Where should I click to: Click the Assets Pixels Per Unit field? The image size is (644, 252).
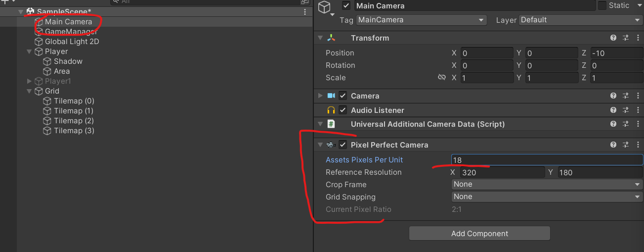point(547,160)
